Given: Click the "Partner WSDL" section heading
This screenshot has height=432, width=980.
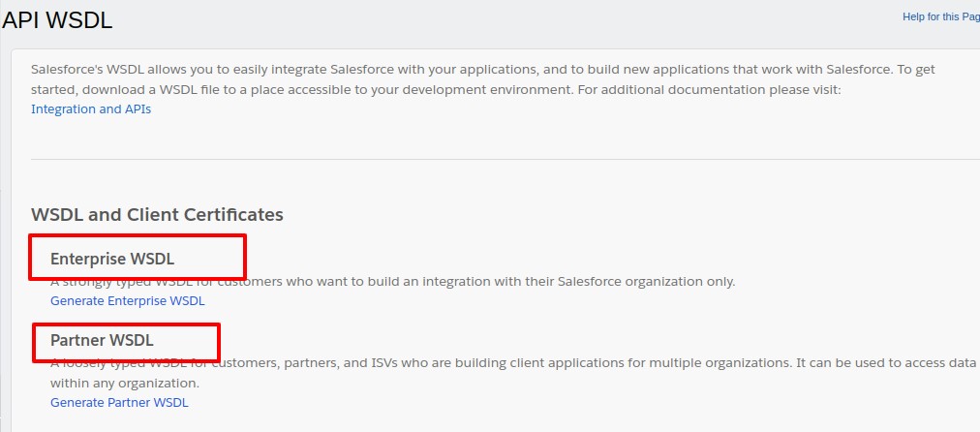Looking at the screenshot, I should pos(102,340).
